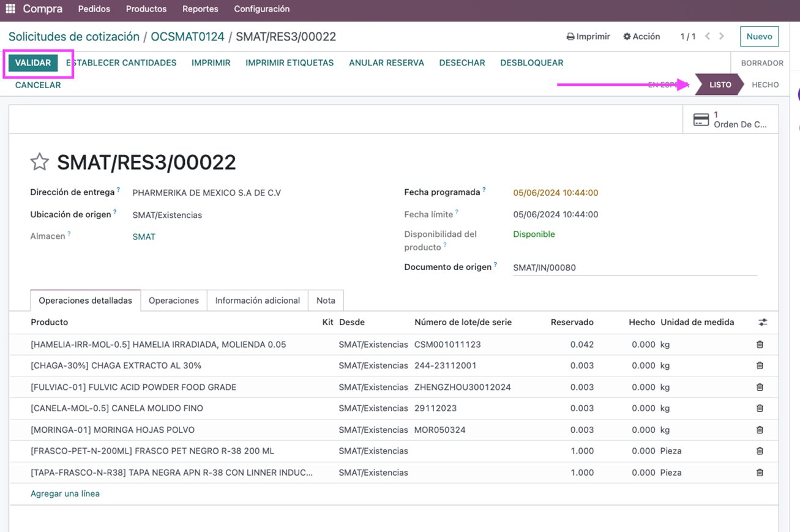This screenshot has width=800, height=532.
Task: Delete the CANELA MOLIDO FINO line
Action: tap(760, 408)
